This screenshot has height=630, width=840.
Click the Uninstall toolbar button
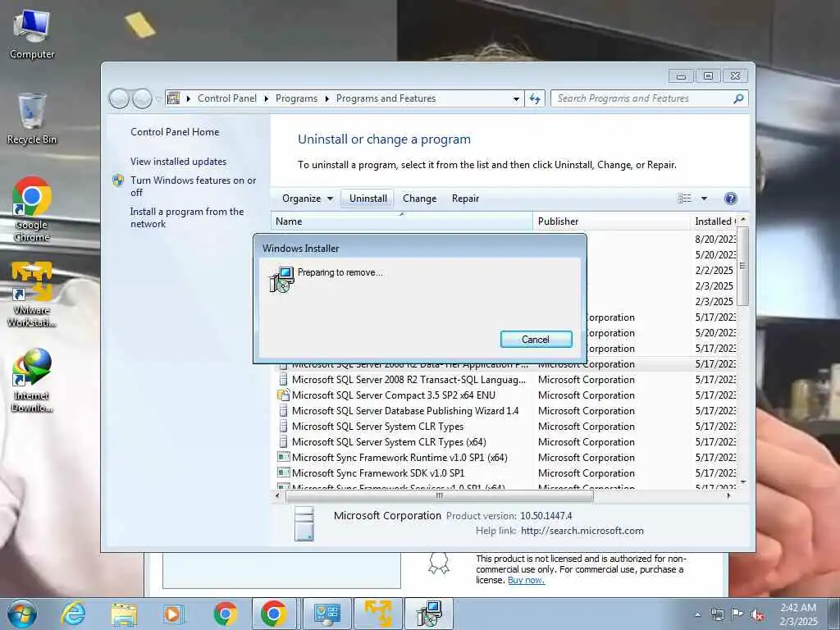coord(368,199)
